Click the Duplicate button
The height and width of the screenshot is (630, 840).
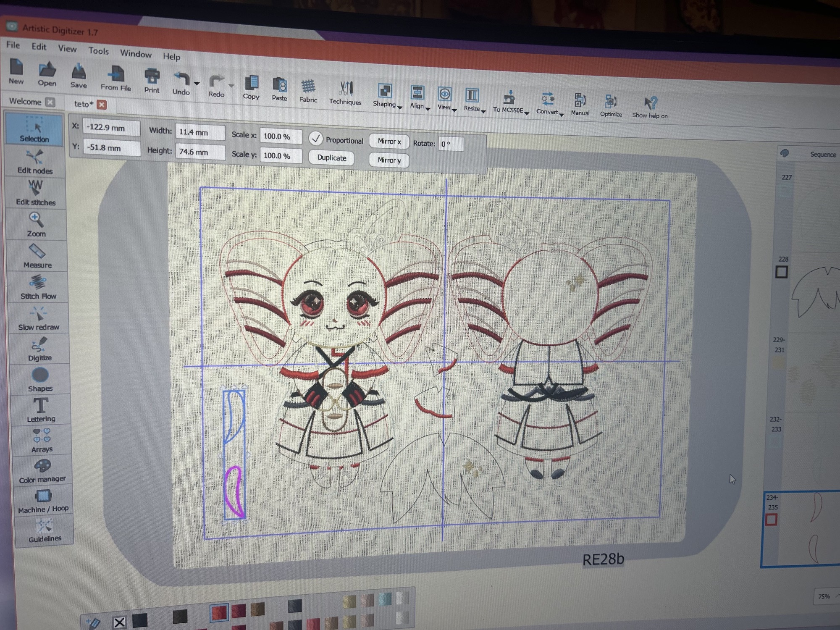331,158
